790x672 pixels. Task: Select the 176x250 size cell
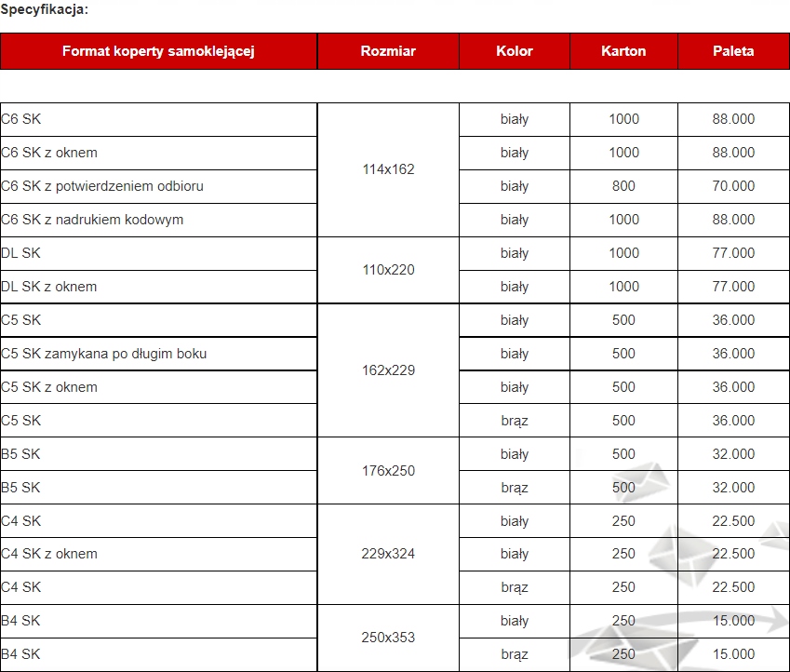[388, 471]
